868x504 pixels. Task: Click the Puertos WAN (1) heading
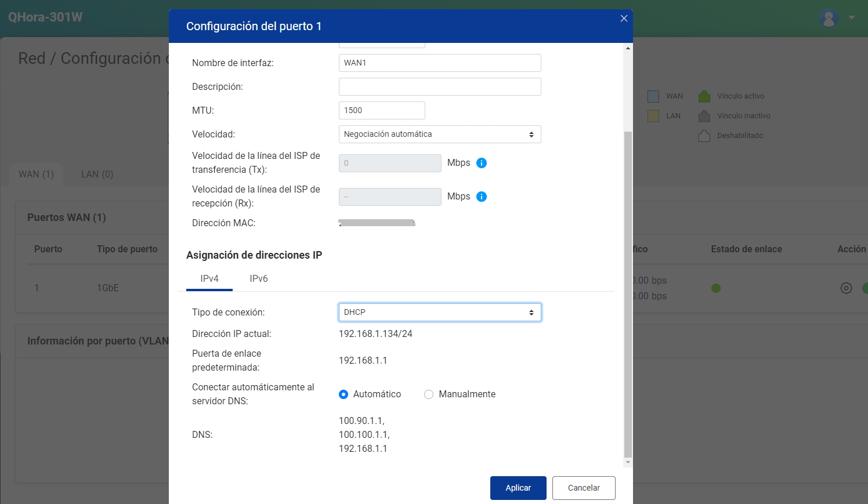pyautogui.click(x=67, y=217)
